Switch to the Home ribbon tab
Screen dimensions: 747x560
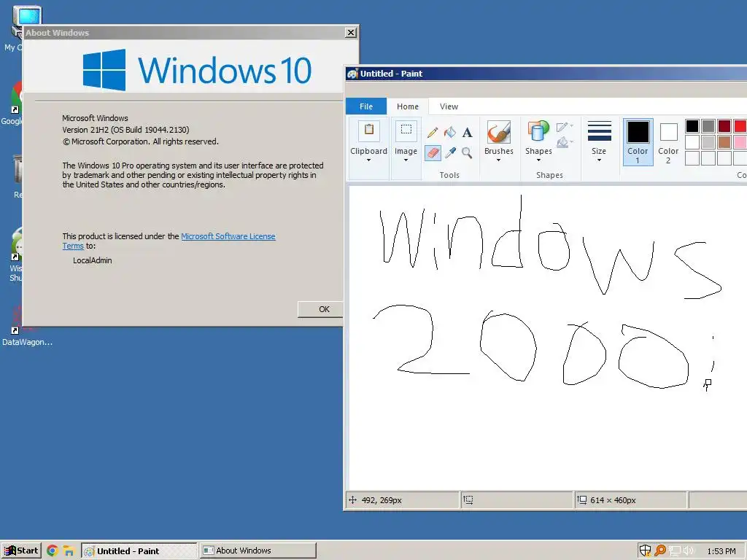coord(408,106)
